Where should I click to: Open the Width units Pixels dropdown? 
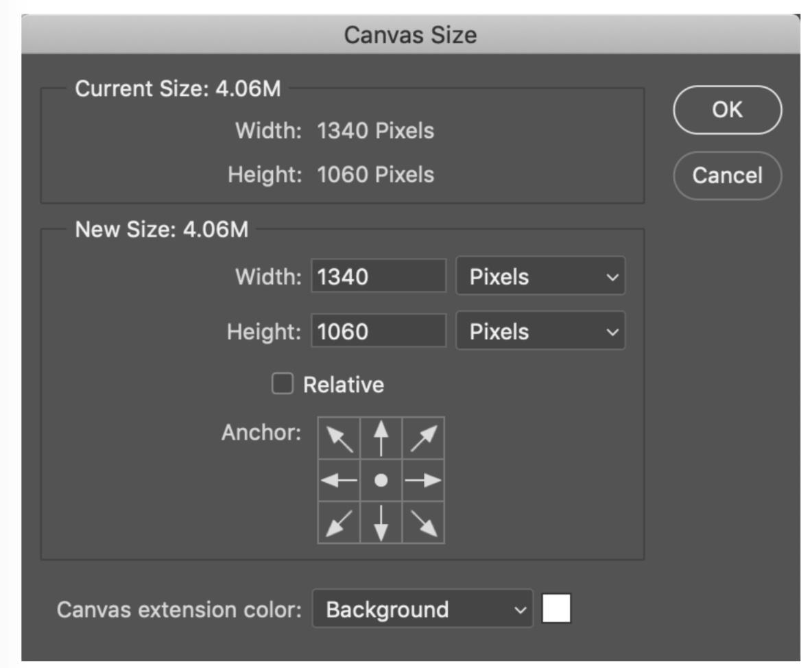540,276
